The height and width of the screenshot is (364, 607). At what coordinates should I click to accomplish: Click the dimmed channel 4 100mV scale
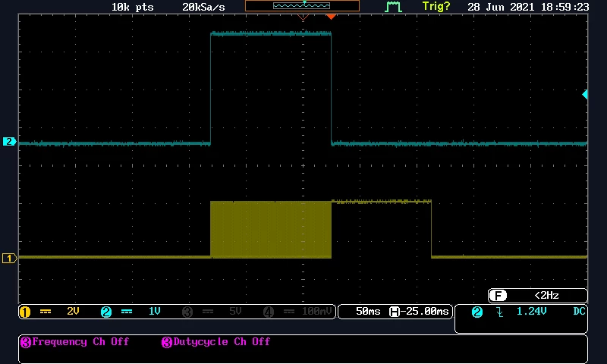(x=317, y=312)
